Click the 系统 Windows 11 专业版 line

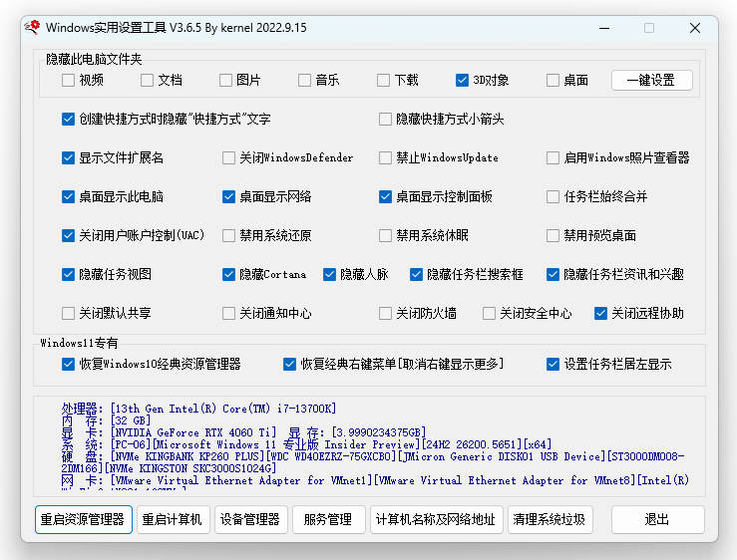pyautogui.click(x=306, y=444)
